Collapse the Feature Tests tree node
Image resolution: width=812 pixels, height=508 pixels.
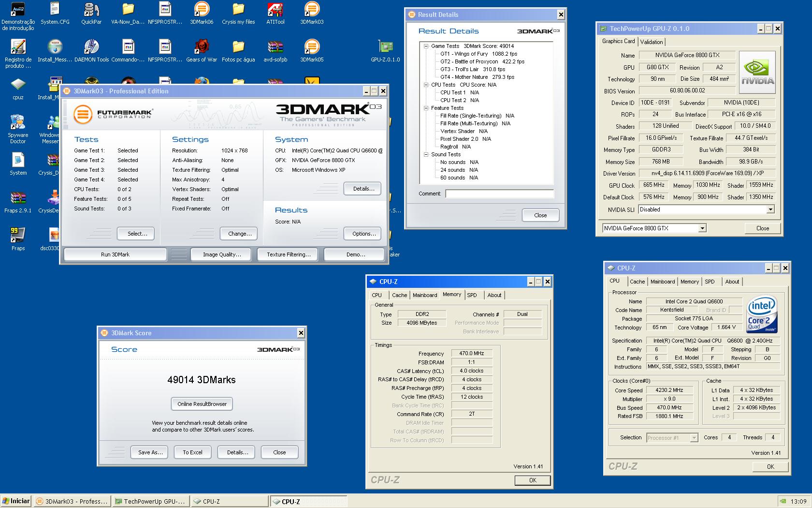click(426, 108)
